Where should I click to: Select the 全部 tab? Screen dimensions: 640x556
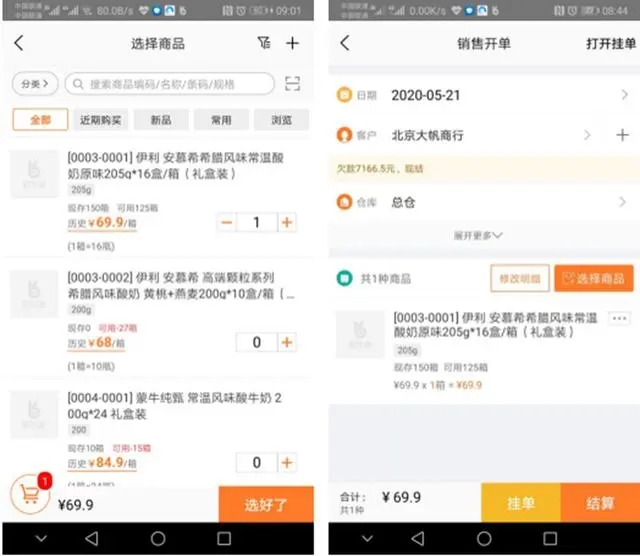point(40,120)
